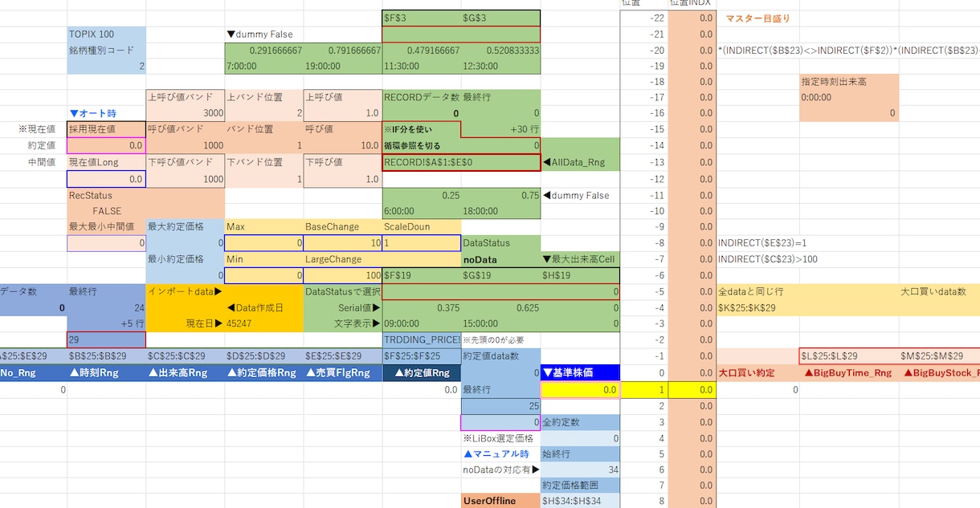Click the 15:00:00 time cell

[500, 324]
